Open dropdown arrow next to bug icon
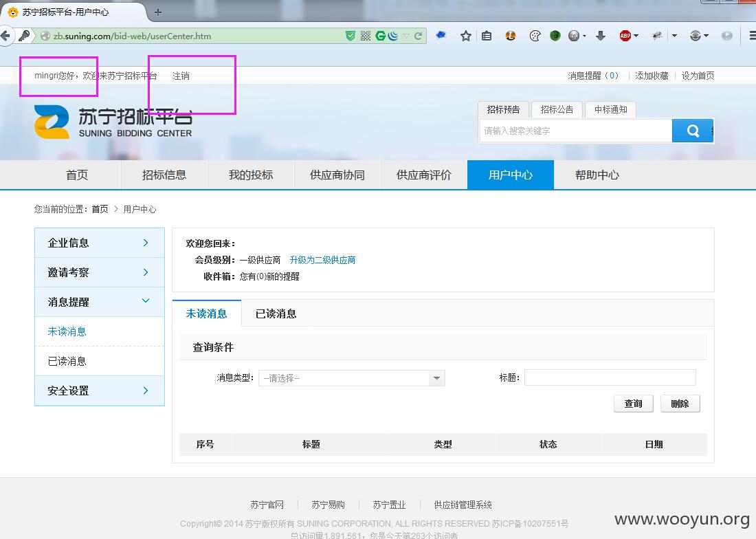This screenshot has height=539, width=756. 674,36
